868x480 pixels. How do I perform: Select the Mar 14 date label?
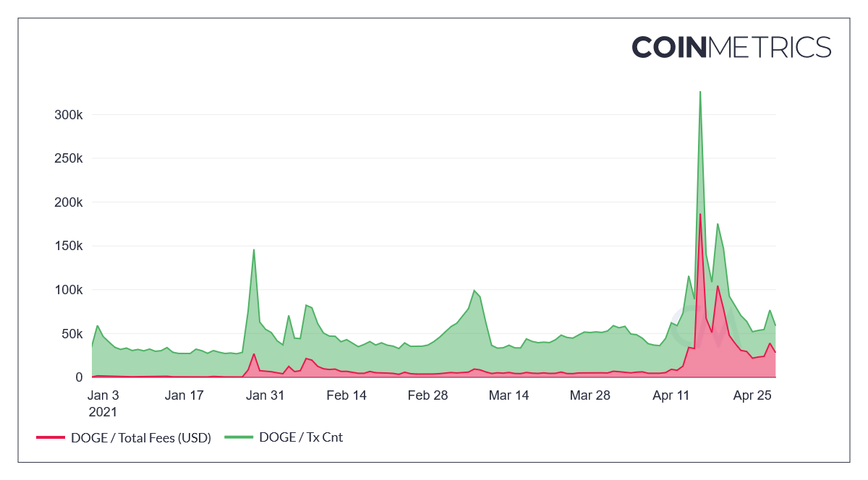tap(509, 395)
